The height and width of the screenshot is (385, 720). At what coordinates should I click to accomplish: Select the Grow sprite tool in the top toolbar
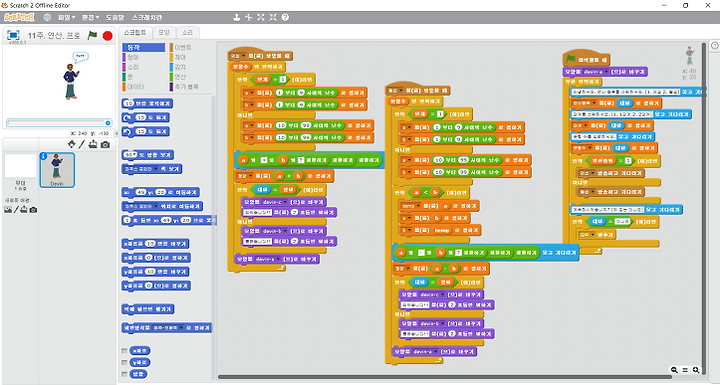tap(261, 17)
